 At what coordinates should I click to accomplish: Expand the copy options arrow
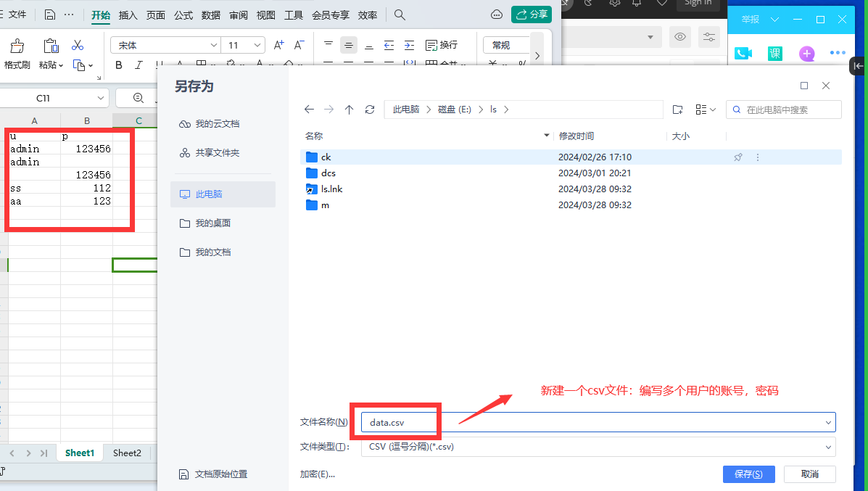91,65
